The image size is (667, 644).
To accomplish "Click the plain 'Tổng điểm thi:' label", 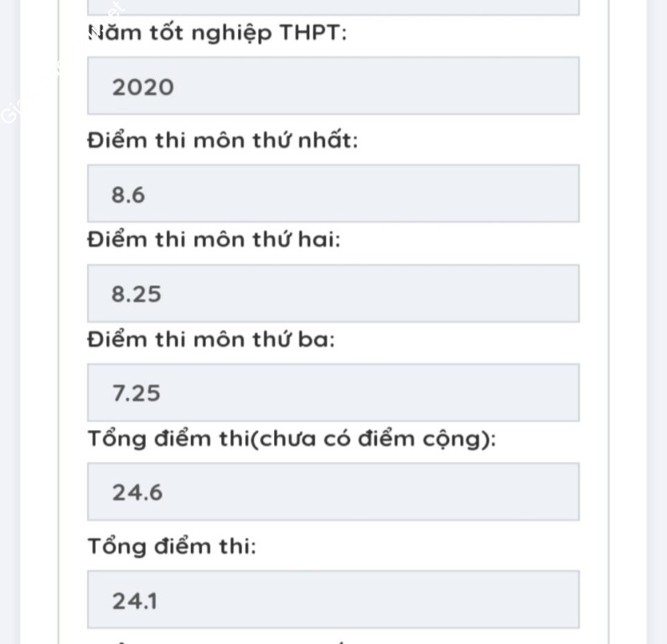I will [172, 547].
